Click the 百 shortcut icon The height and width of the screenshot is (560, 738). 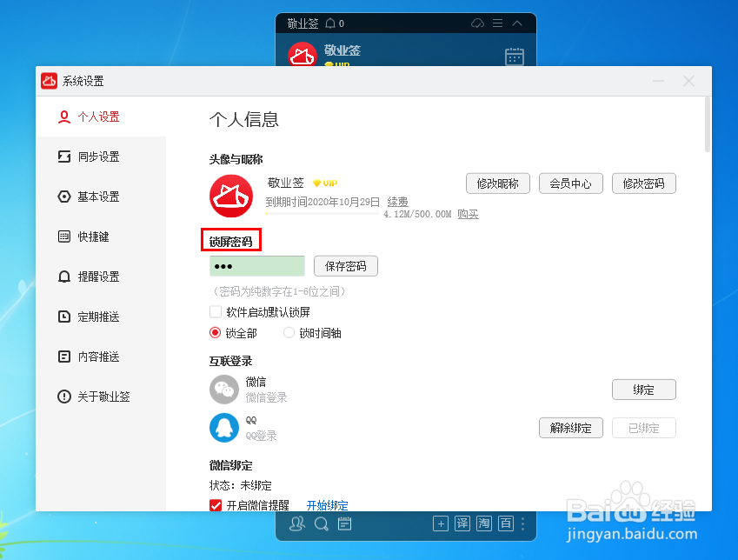click(506, 523)
